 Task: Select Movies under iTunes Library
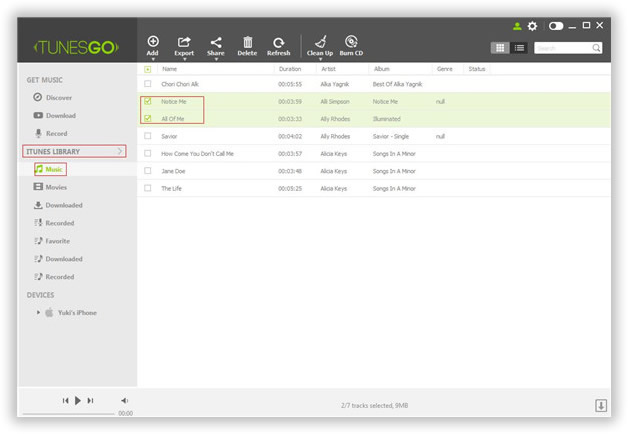pyautogui.click(x=50, y=187)
